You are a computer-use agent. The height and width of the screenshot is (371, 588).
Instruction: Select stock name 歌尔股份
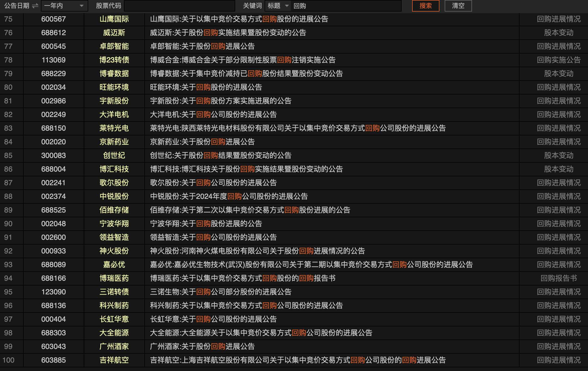114,183
